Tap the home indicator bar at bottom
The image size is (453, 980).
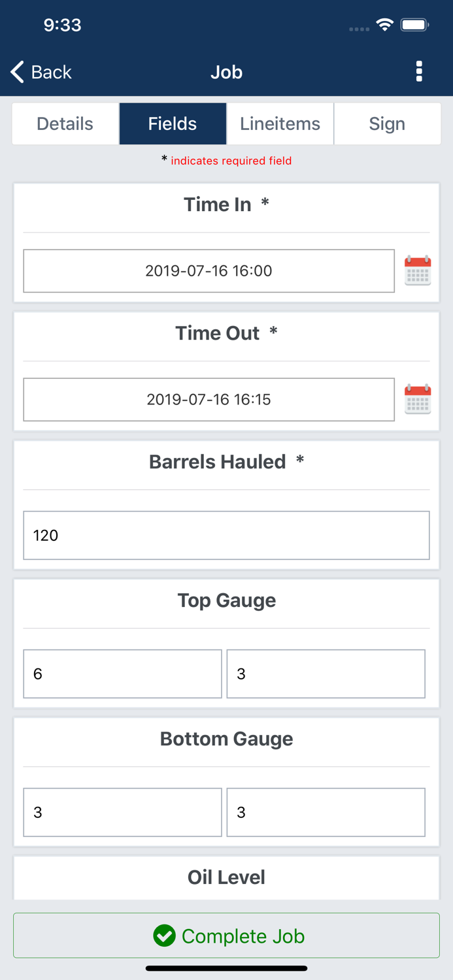point(226,968)
